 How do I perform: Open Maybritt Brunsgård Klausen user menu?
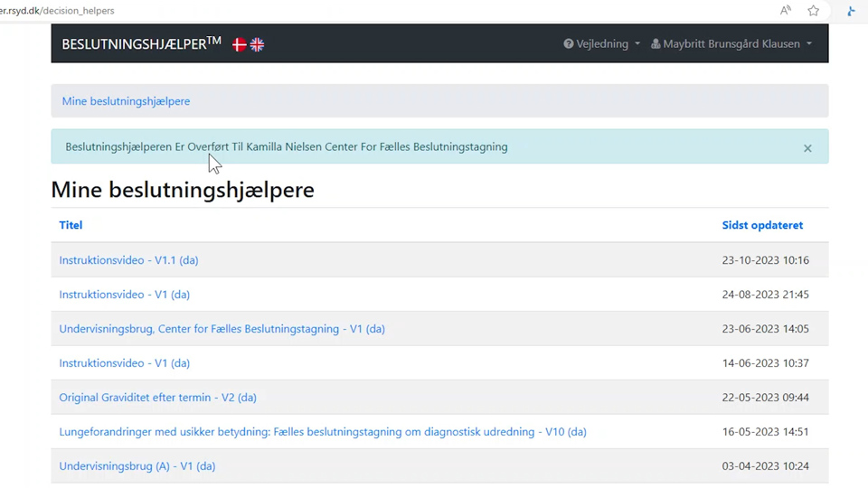(x=731, y=43)
